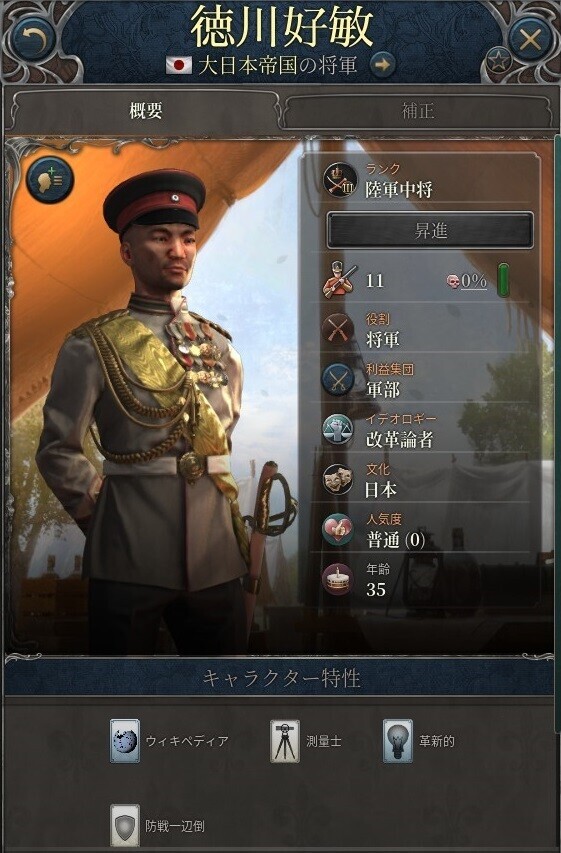
Task: Click the Wikipedia trait icon
Action: [x=125, y=741]
